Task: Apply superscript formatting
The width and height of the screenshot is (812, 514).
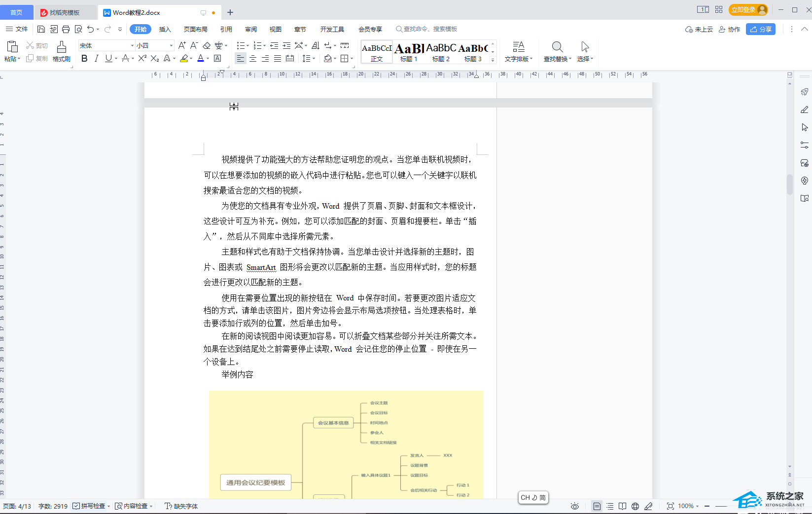Action: click(142, 58)
